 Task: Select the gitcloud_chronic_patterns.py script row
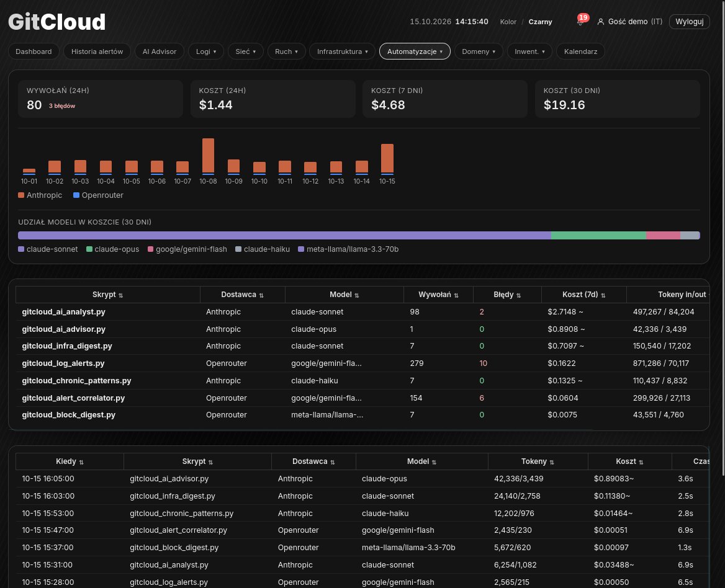[x=362, y=381]
